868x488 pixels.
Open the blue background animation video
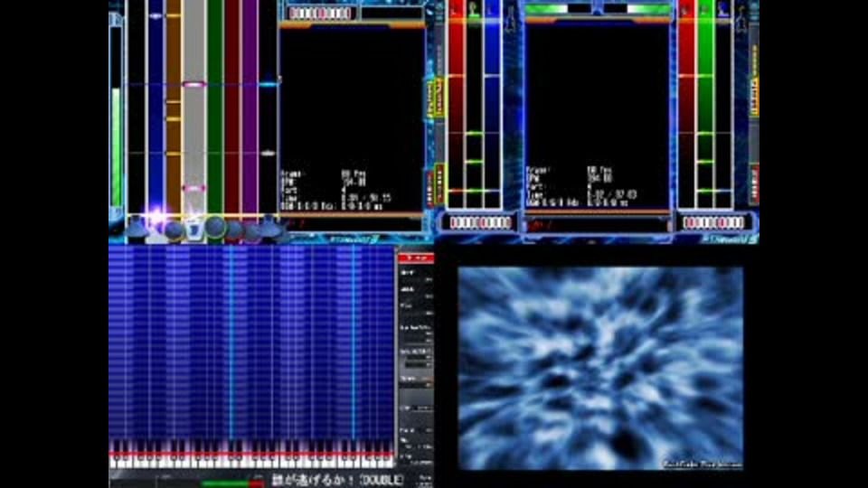pos(600,369)
